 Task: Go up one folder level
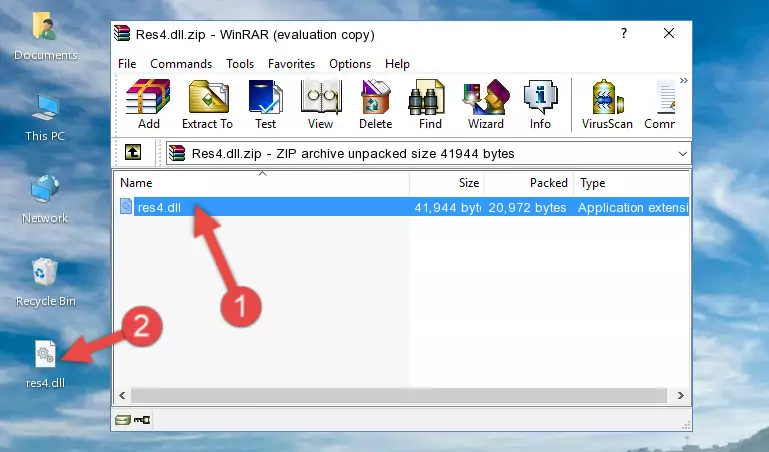pos(133,153)
